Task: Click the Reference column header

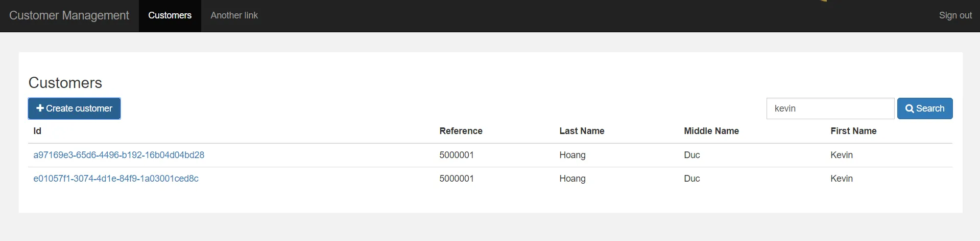Action: point(461,131)
